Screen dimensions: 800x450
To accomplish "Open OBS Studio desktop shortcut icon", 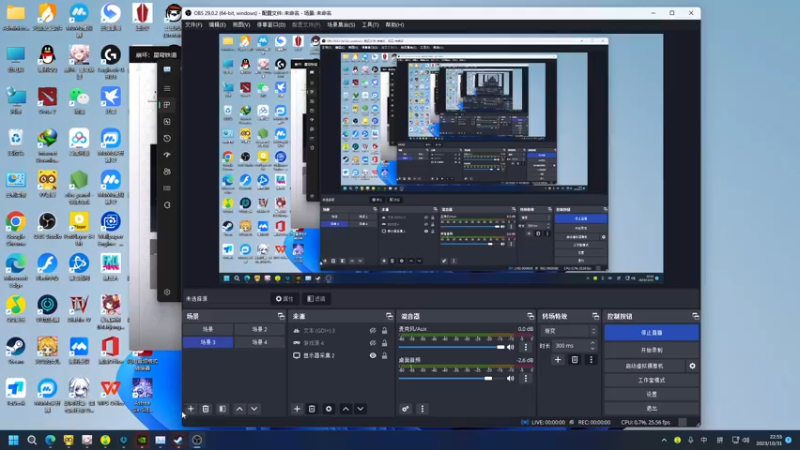I will click(47, 226).
